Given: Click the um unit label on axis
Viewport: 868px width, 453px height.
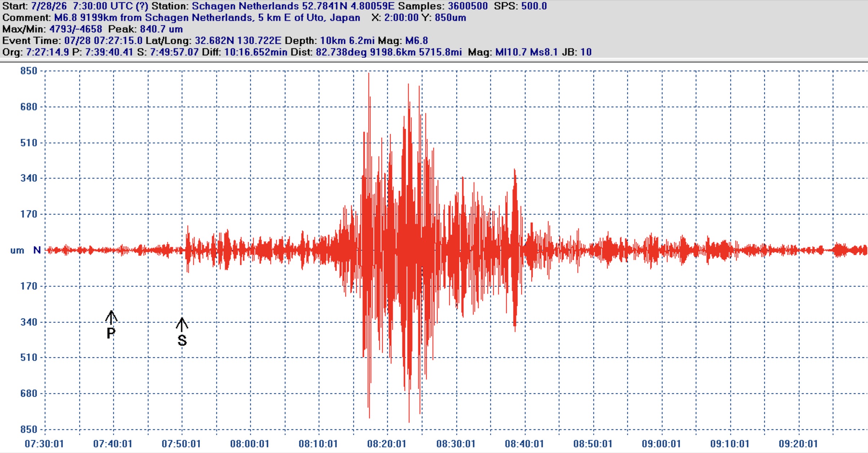Looking at the screenshot, I should pyautogui.click(x=17, y=250).
